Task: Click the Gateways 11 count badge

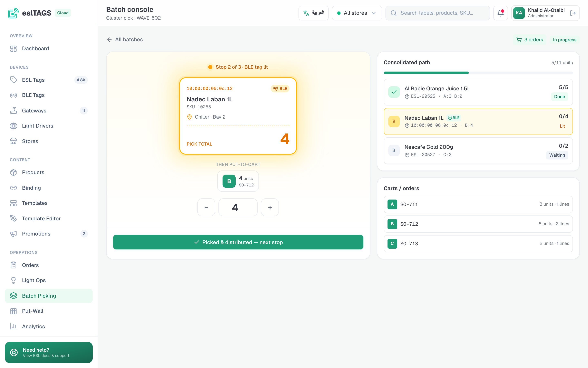Action: [x=84, y=110]
